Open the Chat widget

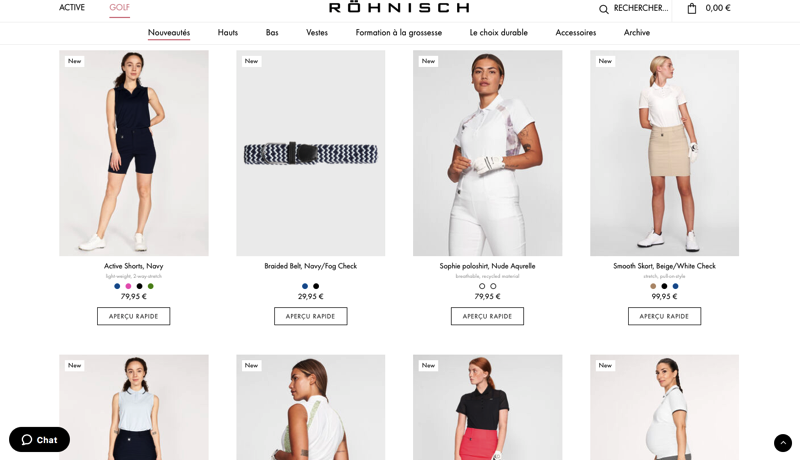point(39,440)
